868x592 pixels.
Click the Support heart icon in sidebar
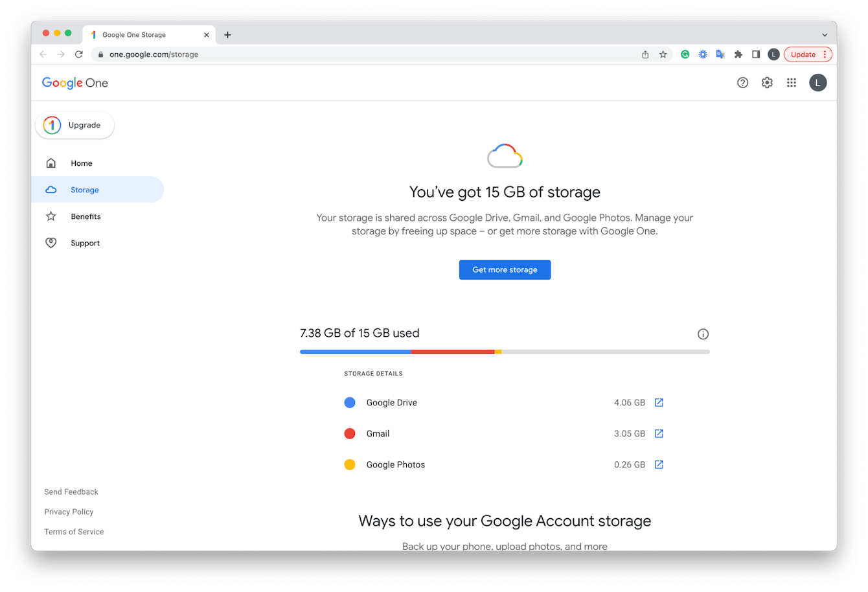51,243
